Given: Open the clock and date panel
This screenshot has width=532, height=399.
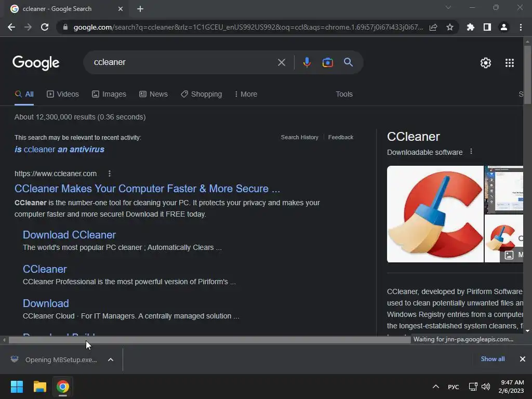Looking at the screenshot, I should 511,387.
